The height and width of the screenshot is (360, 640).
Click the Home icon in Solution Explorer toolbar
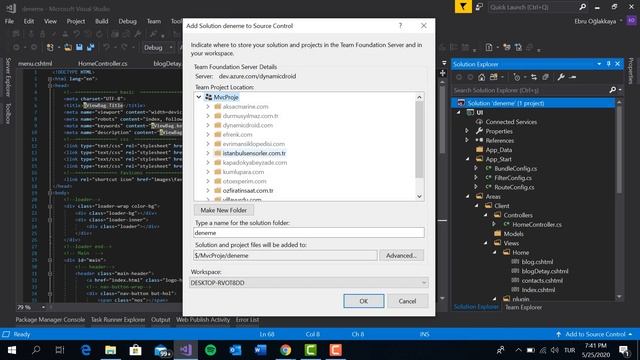[x=482, y=77]
